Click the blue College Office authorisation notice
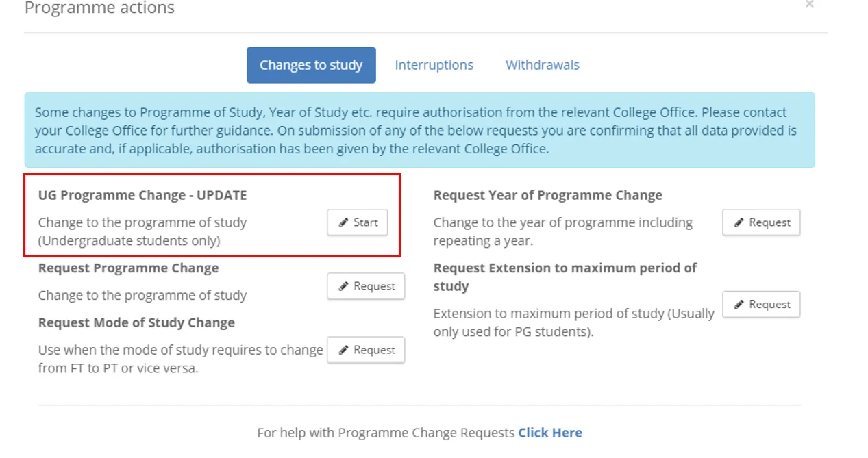This screenshot has width=868, height=458. 419,130
